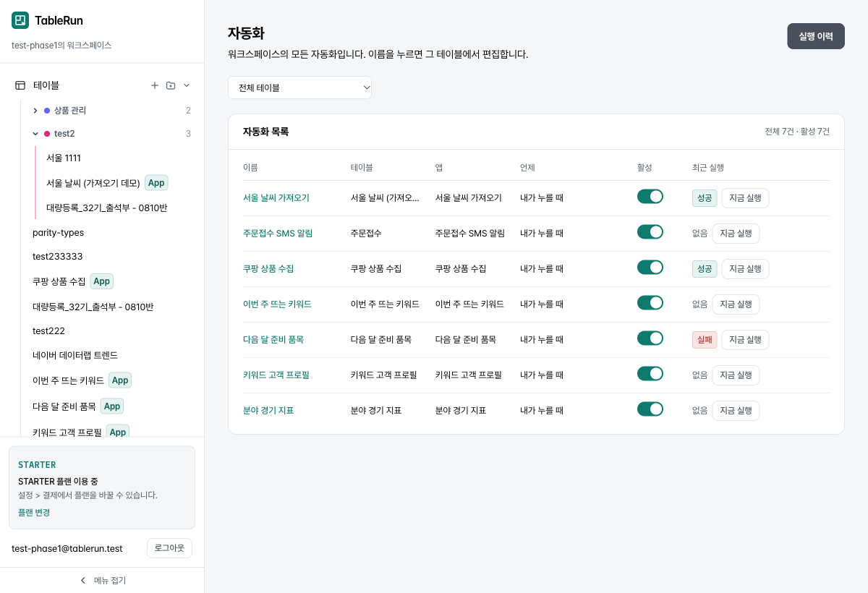Image resolution: width=868 pixels, height=593 pixels.
Task: Click 성공 badge in 서울 날씨 가져오기 row
Action: tap(705, 198)
